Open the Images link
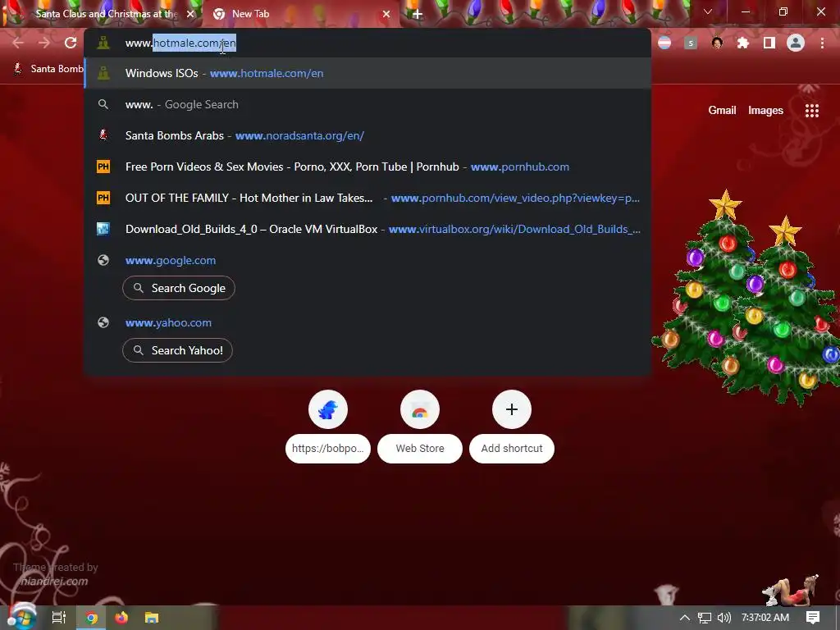840x630 pixels. pos(765,111)
